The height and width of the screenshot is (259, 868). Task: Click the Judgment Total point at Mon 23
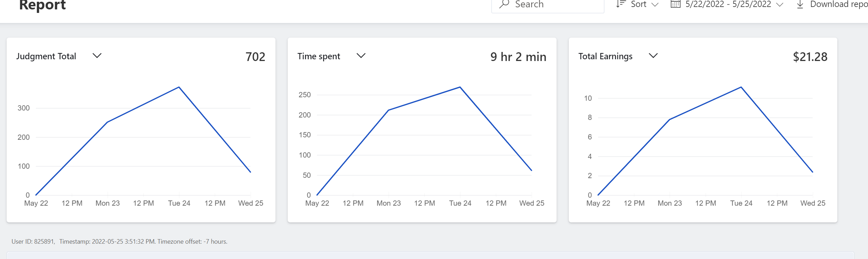[107, 122]
